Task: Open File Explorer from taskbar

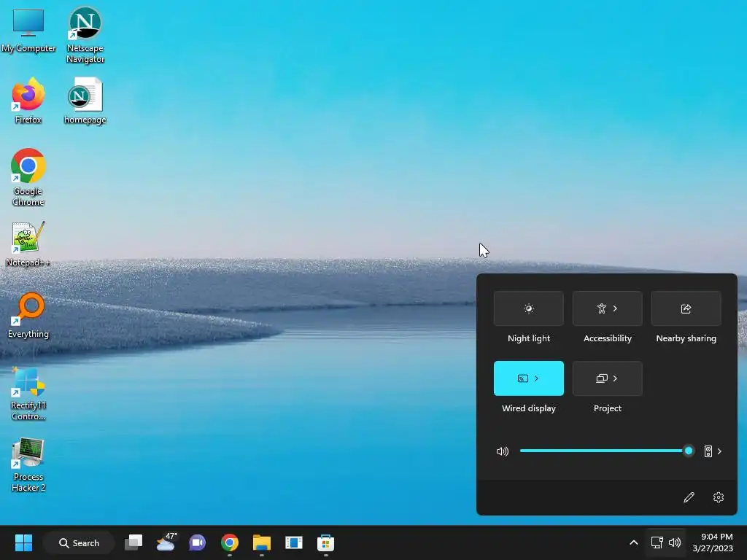Action: [x=262, y=542]
